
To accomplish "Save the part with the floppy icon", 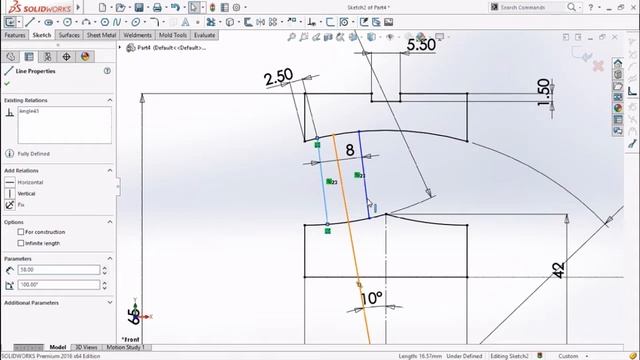I will [139, 7].
